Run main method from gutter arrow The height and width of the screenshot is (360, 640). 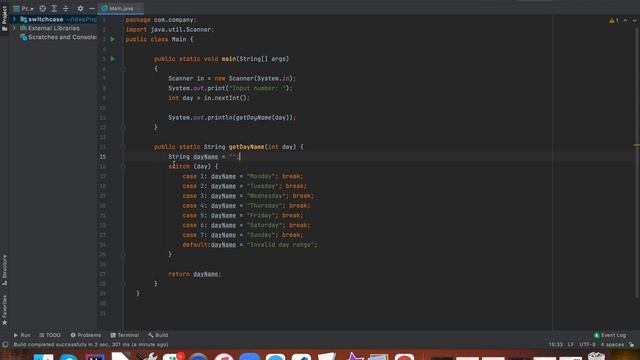point(113,59)
